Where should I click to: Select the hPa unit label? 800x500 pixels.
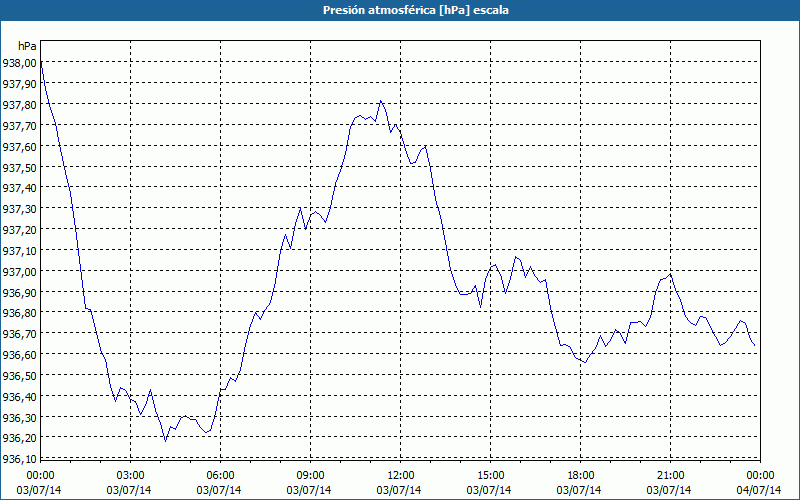click(27, 46)
